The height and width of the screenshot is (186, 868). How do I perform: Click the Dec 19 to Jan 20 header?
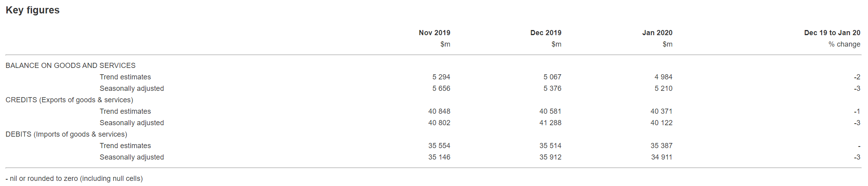(x=832, y=33)
